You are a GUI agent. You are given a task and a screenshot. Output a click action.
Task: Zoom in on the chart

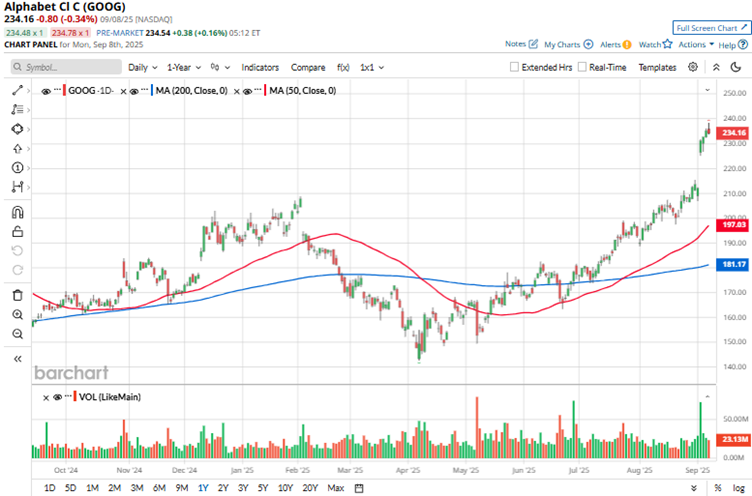click(x=17, y=315)
